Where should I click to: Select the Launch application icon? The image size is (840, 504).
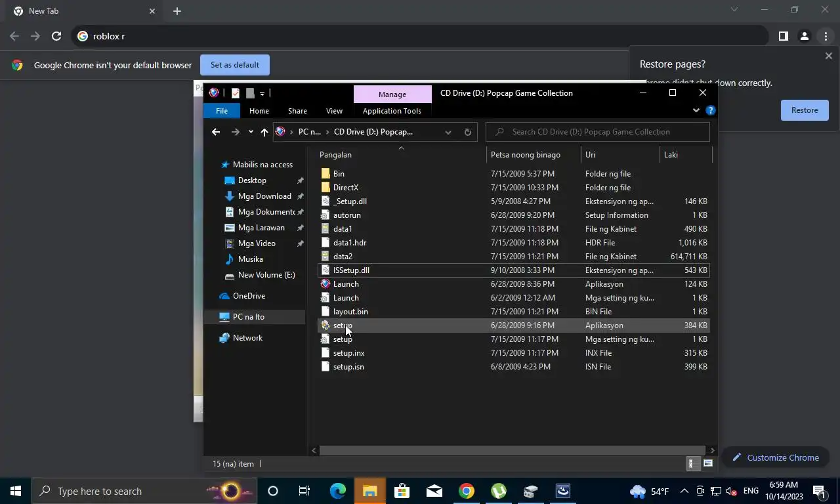(x=325, y=284)
